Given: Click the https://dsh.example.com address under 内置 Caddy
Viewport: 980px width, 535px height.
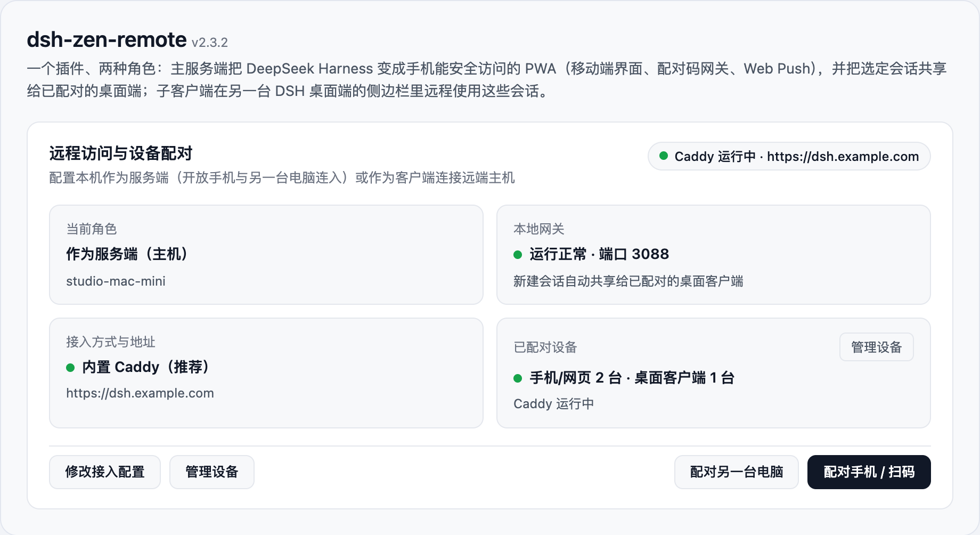Looking at the screenshot, I should [140, 393].
